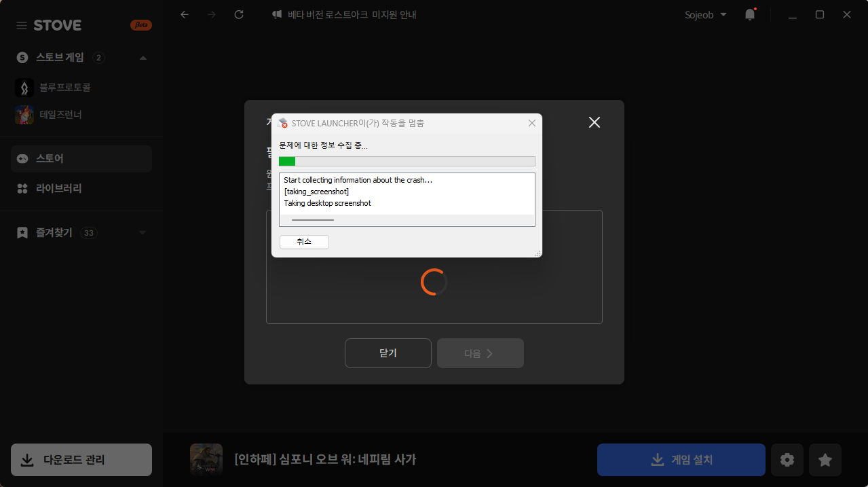Click the 즐겨찾기 star icon
868x487 pixels.
(x=22, y=233)
